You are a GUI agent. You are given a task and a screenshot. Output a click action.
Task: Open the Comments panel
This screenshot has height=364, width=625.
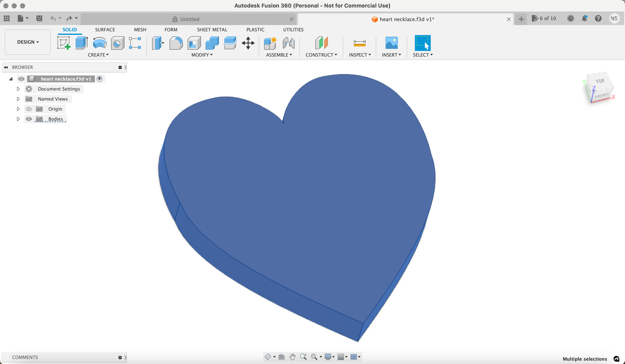pos(25,357)
